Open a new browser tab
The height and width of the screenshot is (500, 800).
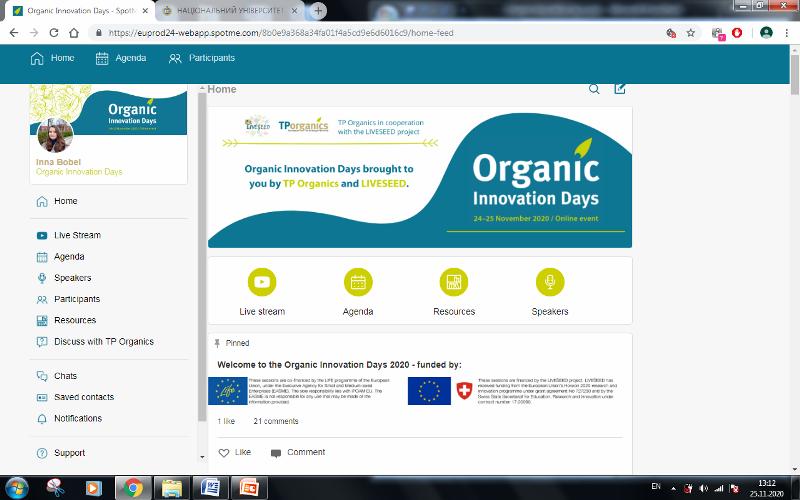[318, 11]
